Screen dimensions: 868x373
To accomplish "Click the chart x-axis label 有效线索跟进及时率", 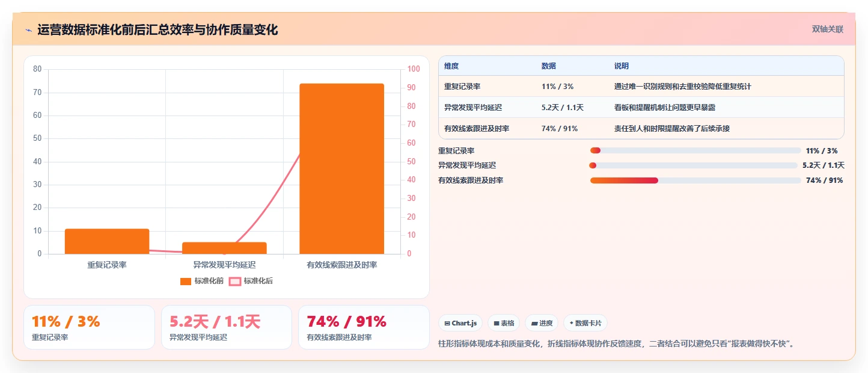I will coord(341,265).
